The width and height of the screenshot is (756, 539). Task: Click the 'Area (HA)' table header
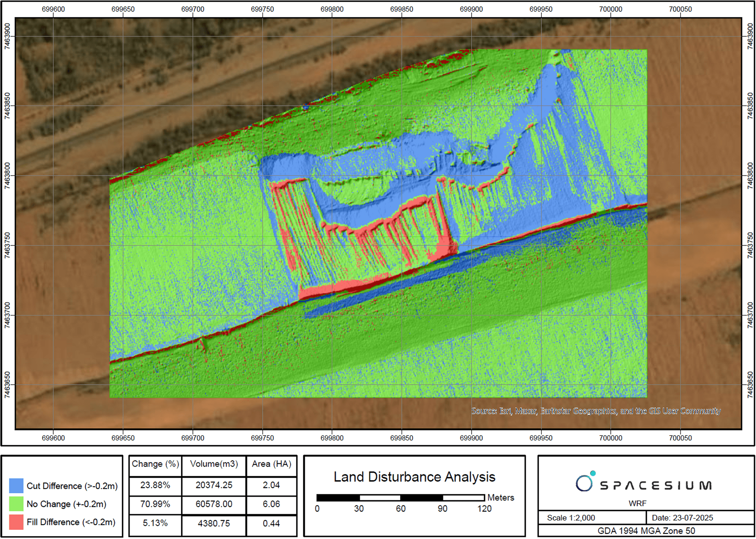[x=272, y=464]
